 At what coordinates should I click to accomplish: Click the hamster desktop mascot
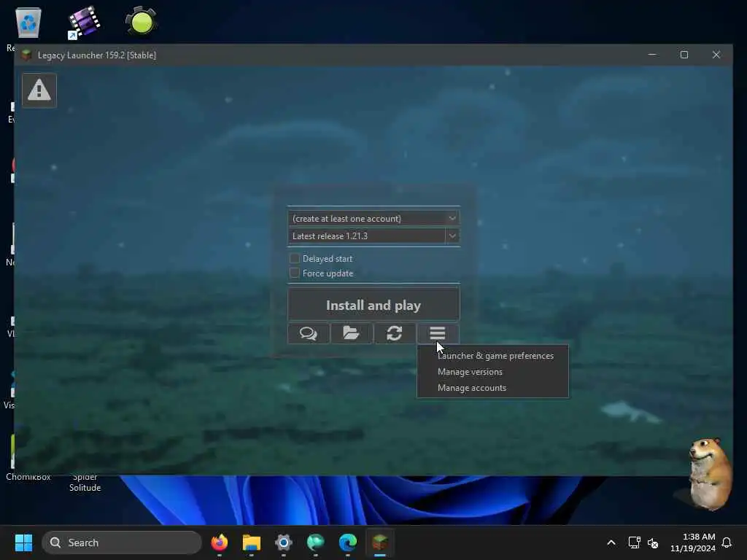click(x=710, y=473)
